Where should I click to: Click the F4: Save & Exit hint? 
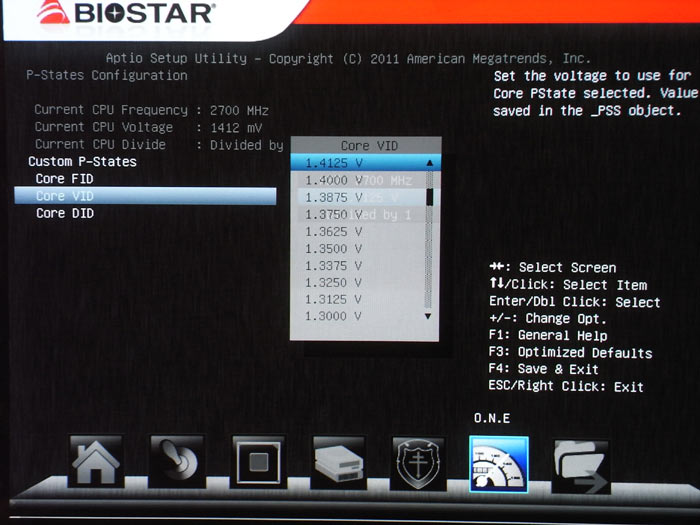(544, 369)
